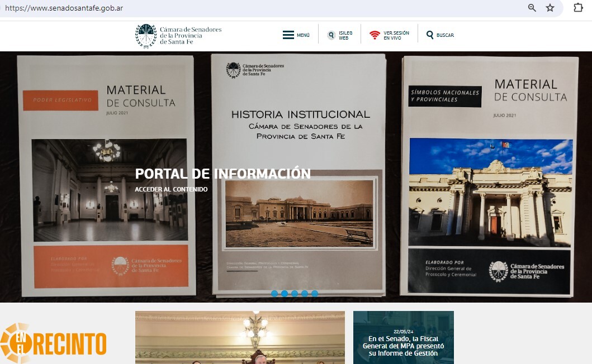
Task: Click the URL in the address bar
Action: point(64,8)
